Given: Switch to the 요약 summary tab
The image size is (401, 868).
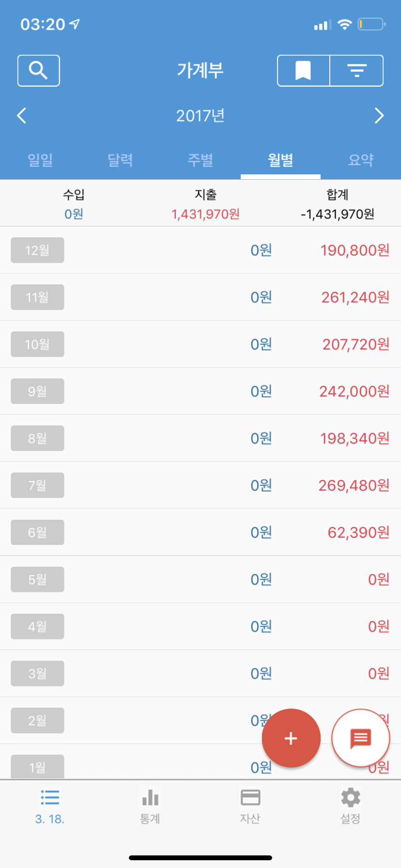Looking at the screenshot, I should (361, 160).
